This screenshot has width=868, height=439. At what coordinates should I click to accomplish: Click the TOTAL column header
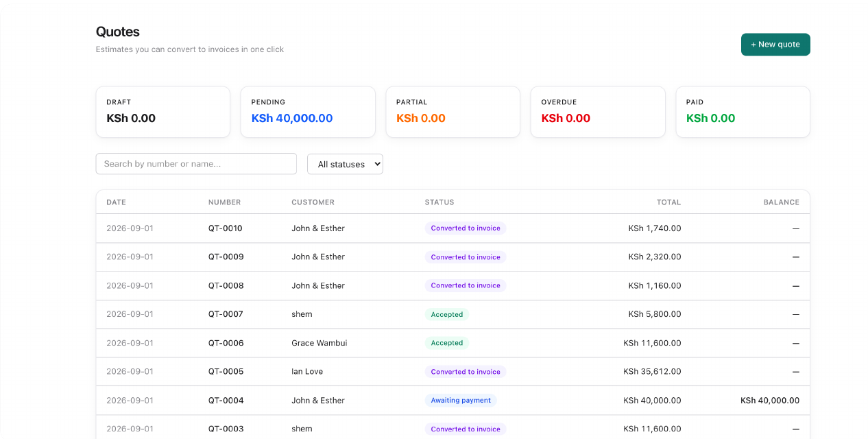[x=669, y=202]
